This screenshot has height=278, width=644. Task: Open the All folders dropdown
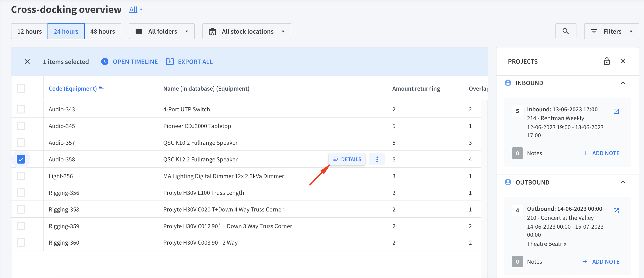tap(162, 31)
